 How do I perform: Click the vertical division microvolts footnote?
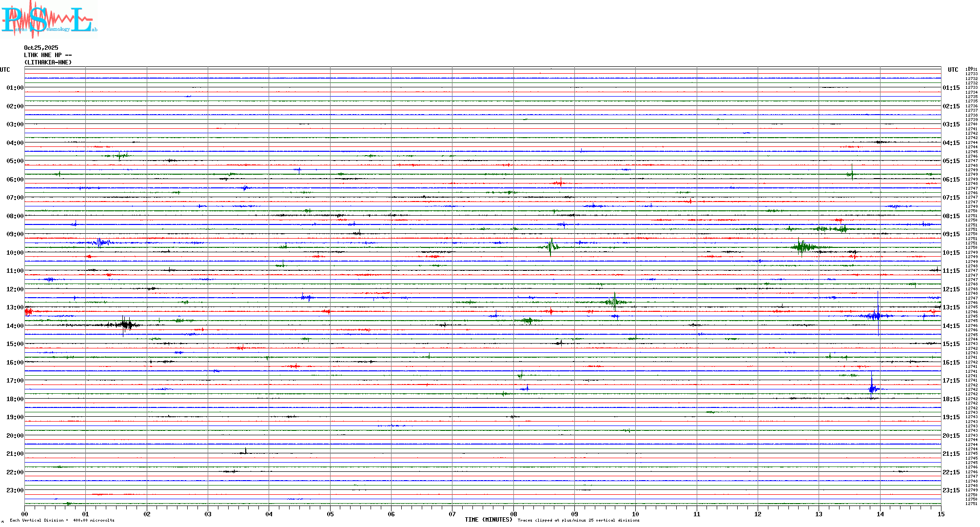pos(62,520)
